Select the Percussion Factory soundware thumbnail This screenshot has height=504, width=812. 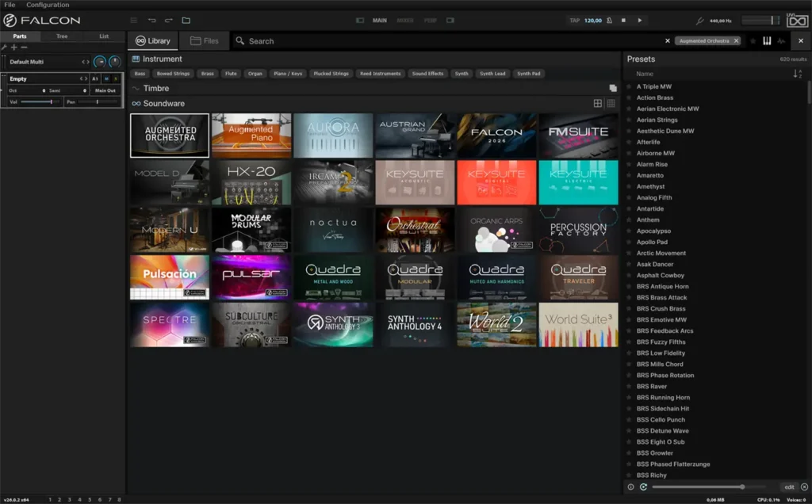point(578,230)
